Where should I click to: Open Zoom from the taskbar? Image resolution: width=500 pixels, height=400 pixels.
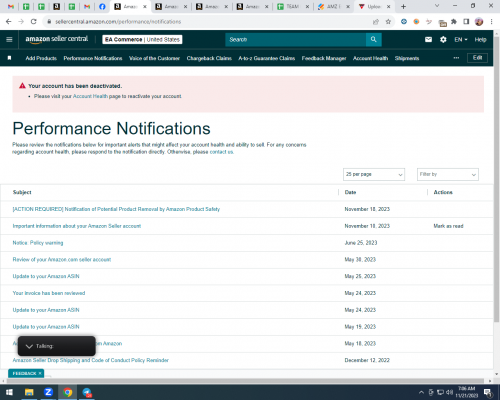(48, 392)
